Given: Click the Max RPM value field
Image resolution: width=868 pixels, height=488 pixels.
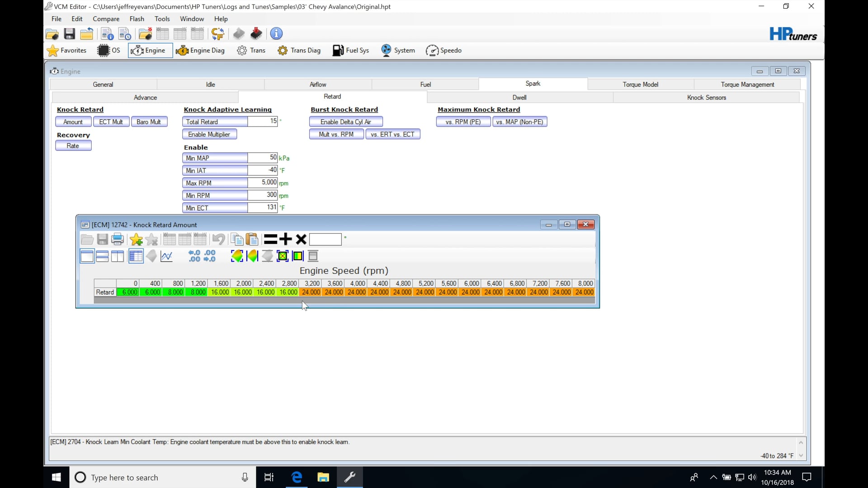Looking at the screenshot, I should pos(262,183).
